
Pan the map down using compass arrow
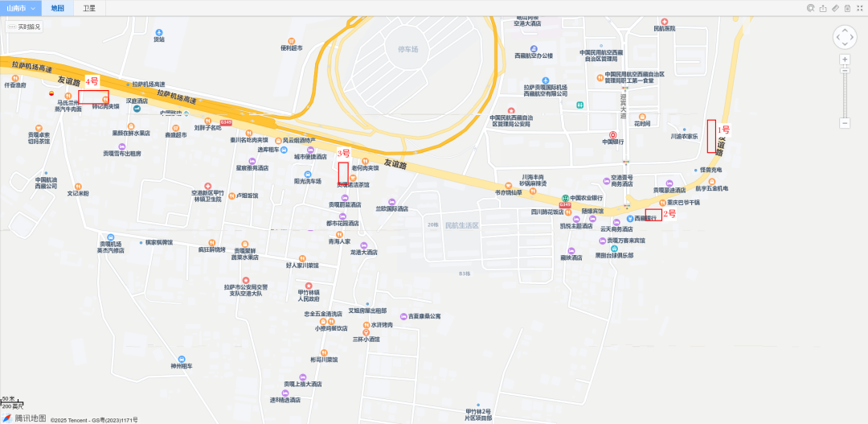[845, 45]
